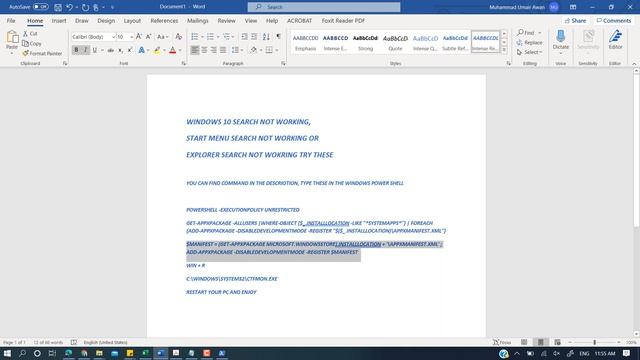The image size is (640, 360).
Task: Increase font size with Grow Font icon
Action: point(139,37)
